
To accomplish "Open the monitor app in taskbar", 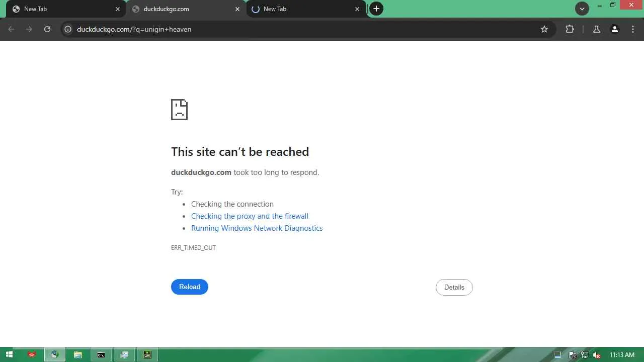I will click(x=124, y=354).
